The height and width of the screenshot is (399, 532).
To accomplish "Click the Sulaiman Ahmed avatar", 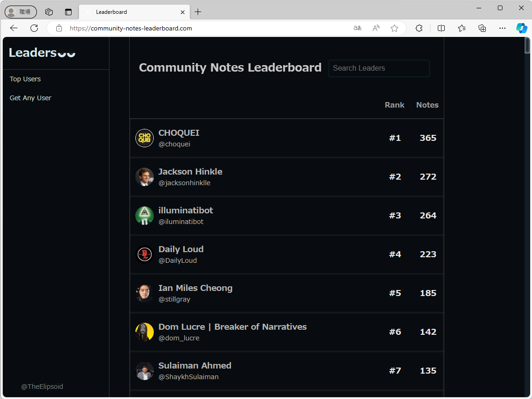I will 145,371.
